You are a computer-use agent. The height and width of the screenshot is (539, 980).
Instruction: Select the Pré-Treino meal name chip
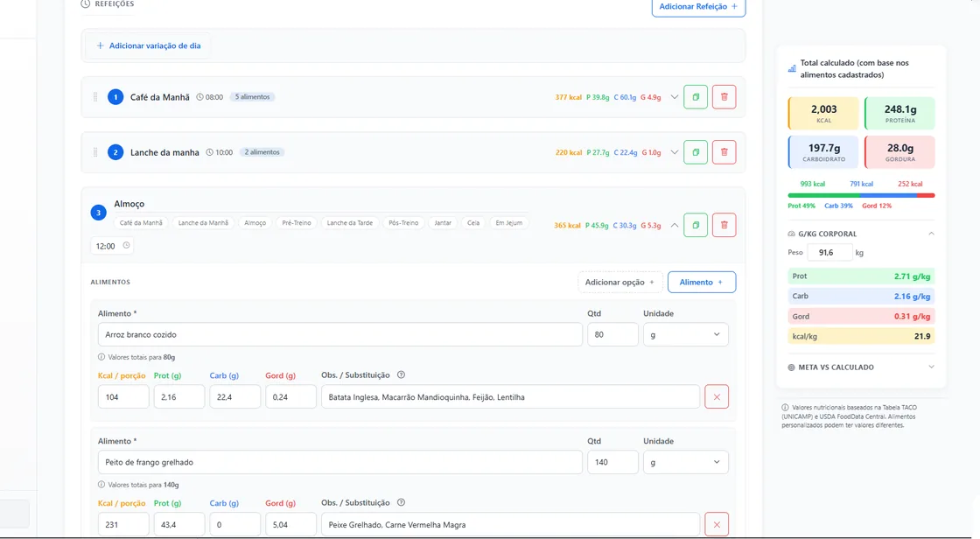(297, 223)
